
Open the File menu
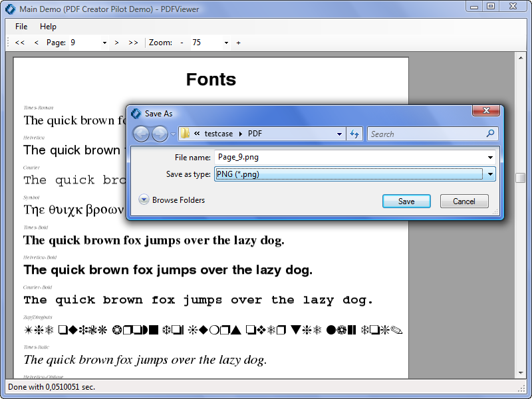pyautogui.click(x=21, y=27)
